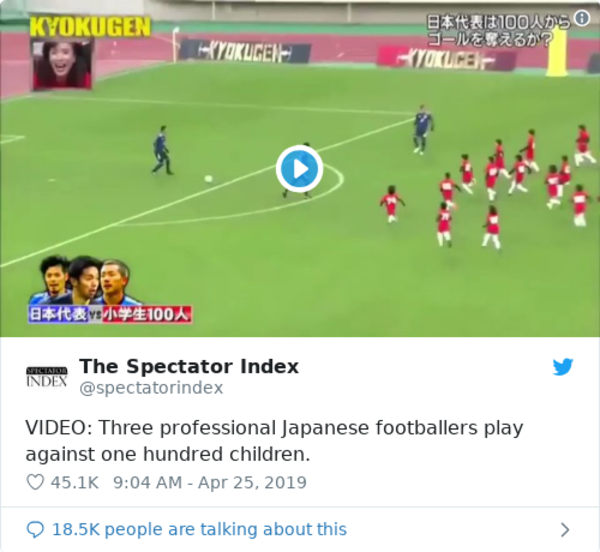This screenshot has height=552, width=600.
Task: Play the embedded football video
Action: 299,169
